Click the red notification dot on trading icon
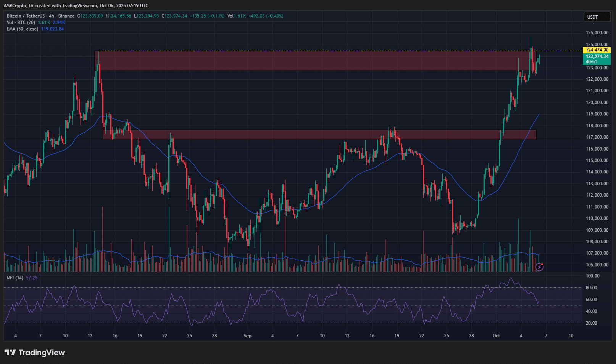The width and height of the screenshot is (616, 364). coord(542,265)
